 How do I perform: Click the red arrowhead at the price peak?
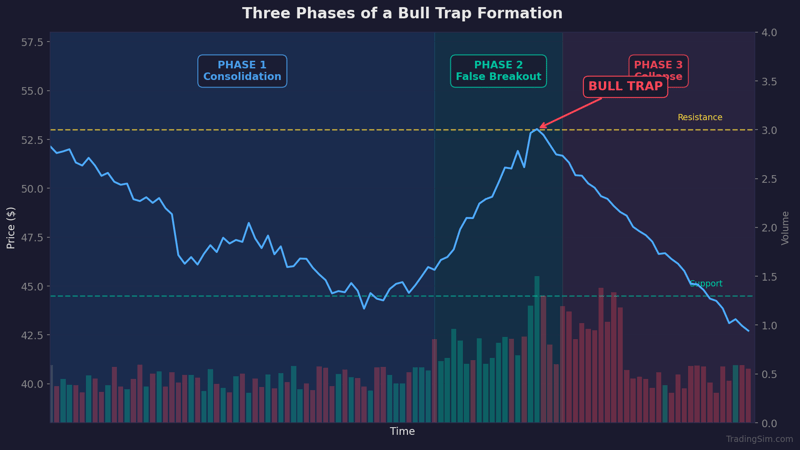[x=541, y=128]
